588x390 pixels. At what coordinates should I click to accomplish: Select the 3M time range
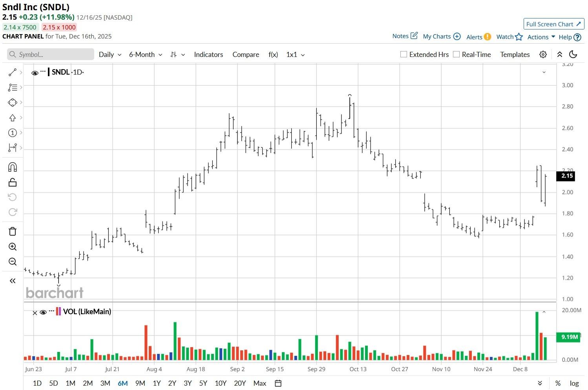click(105, 383)
